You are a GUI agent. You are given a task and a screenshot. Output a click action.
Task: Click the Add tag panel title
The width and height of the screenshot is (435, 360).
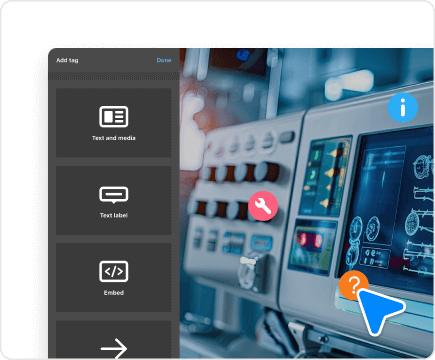tap(67, 60)
